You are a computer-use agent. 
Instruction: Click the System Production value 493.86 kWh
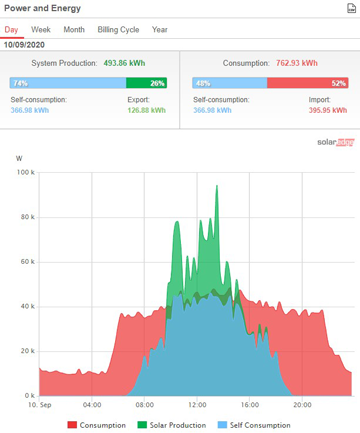click(124, 63)
